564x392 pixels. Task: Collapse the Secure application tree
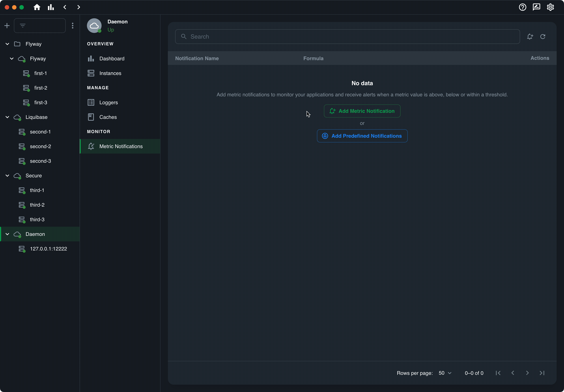pos(7,176)
